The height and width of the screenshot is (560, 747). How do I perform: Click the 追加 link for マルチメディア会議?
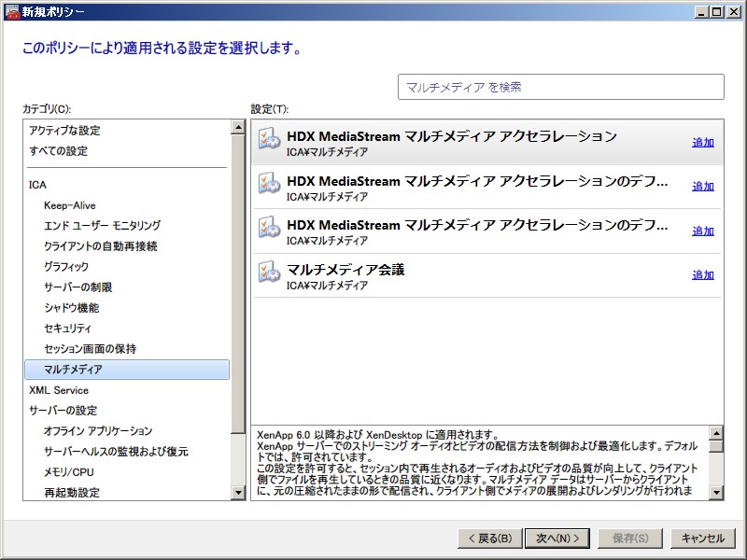(x=702, y=275)
